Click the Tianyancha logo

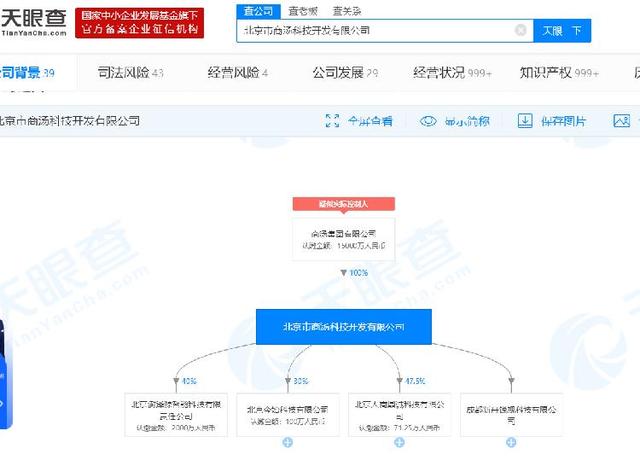tap(33, 23)
